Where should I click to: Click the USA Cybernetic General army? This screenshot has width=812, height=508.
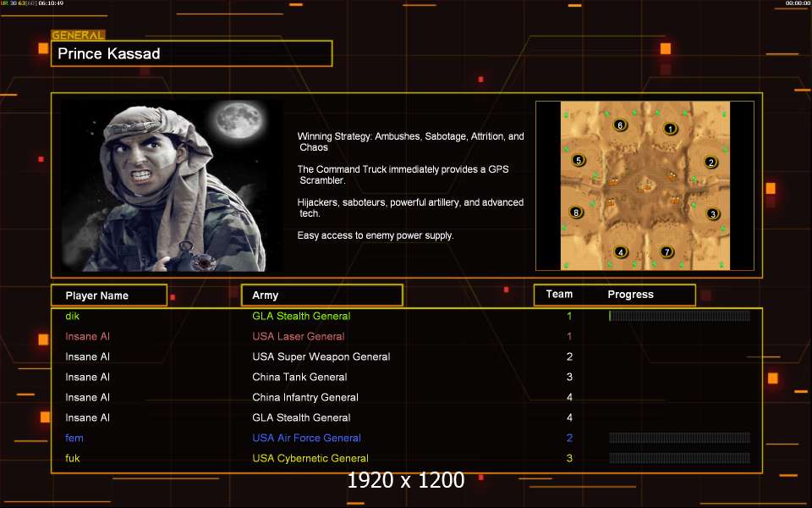pyautogui.click(x=310, y=458)
